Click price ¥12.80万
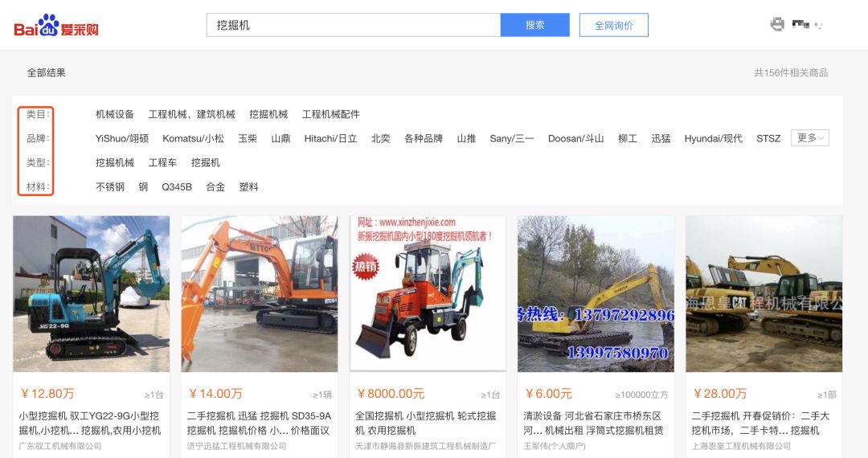Viewport: 868px width, 458px height. (x=47, y=394)
